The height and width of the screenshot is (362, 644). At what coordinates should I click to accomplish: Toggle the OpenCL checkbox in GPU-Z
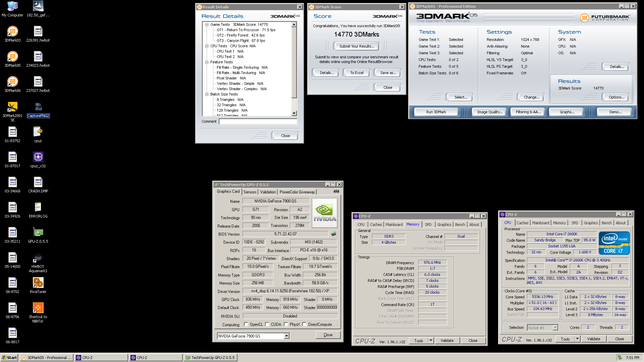pos(246,324)
